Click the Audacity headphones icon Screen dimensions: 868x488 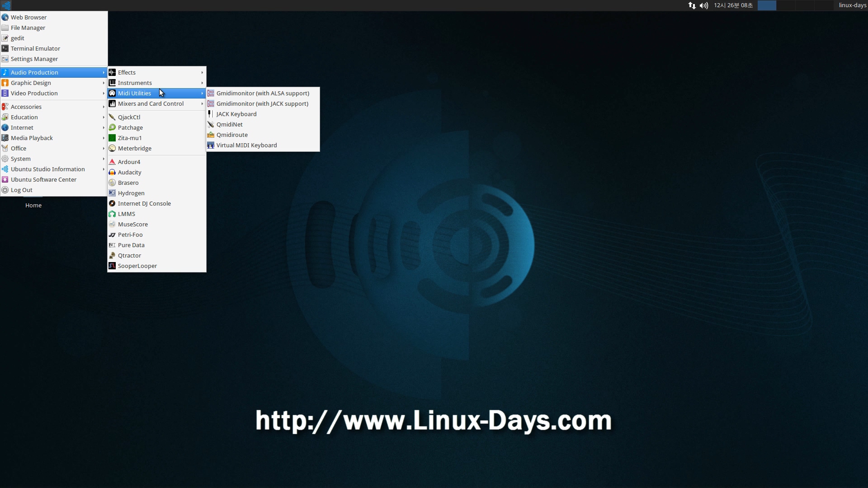112,172
